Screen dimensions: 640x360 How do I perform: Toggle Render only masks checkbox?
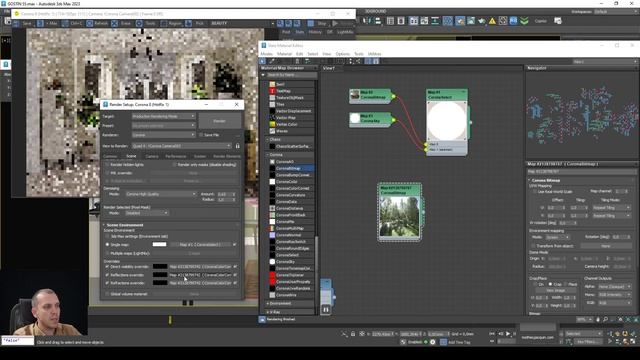(174, 165)
